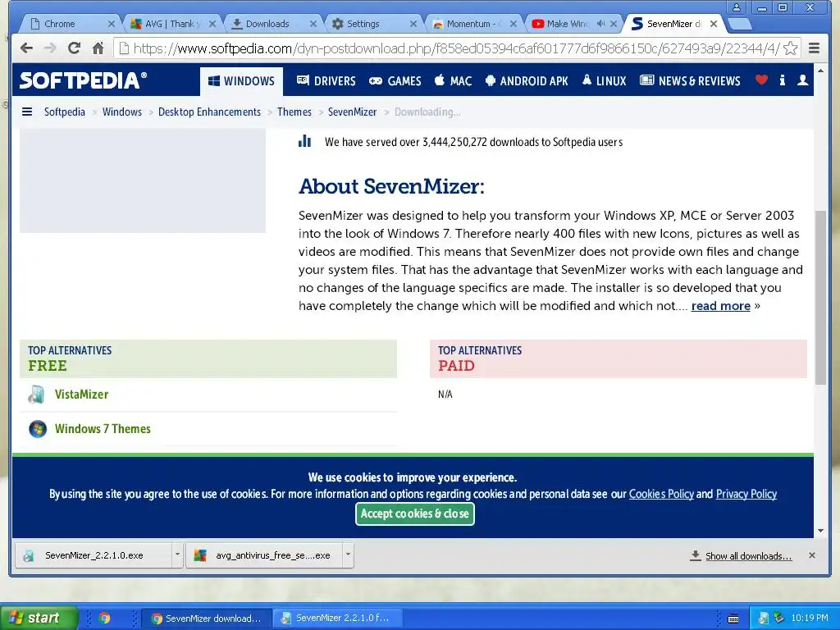Open the Softpedia user account icon

tap(802, 80)
